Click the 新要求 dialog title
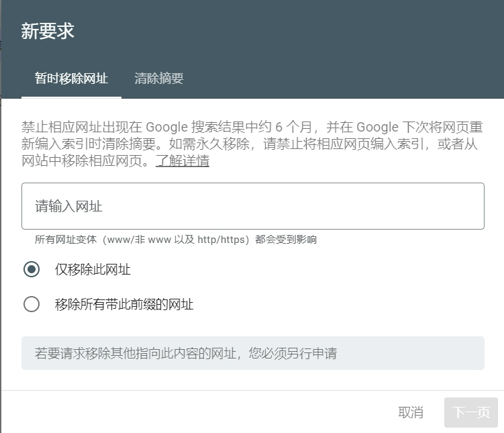Image resolution: width=504 pixels, height=433 pixels. [48, 31]
